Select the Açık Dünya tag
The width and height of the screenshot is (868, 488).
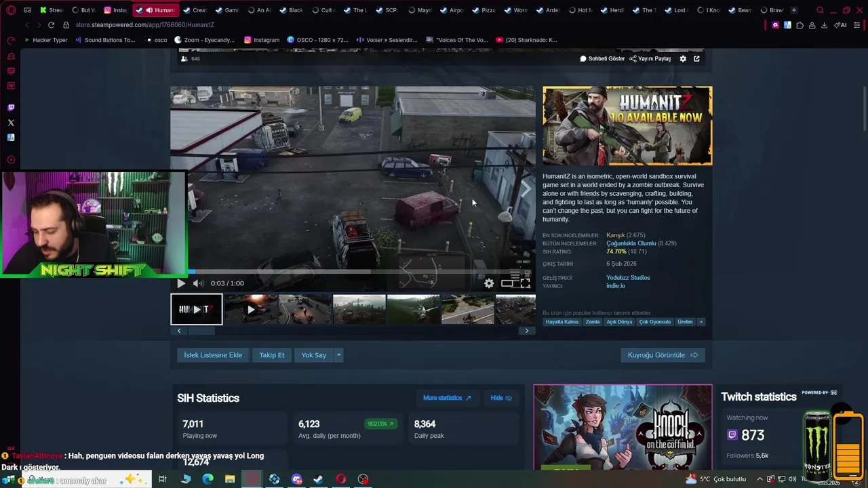pos(619,322)
